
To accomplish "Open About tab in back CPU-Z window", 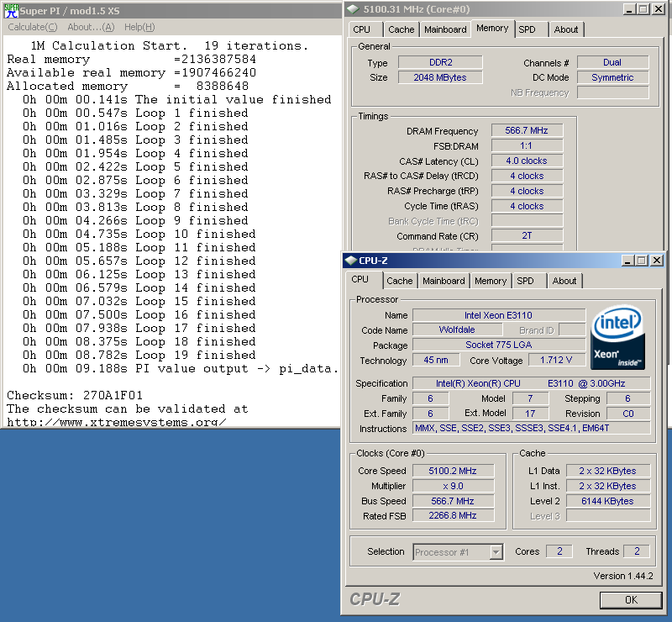I will 565,29.
